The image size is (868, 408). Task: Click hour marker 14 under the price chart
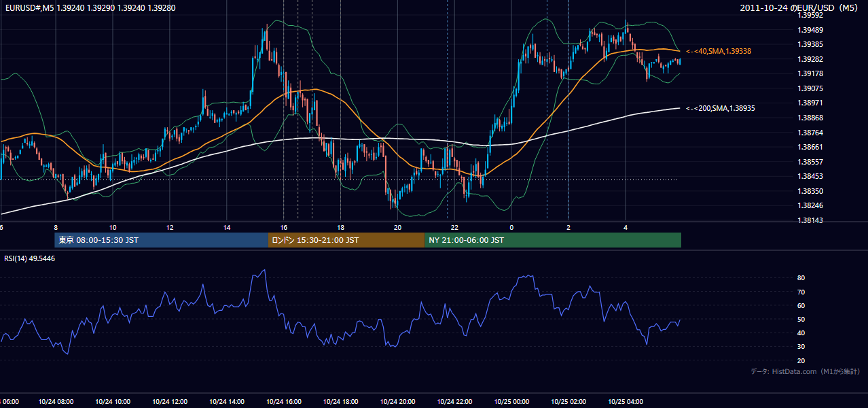click(x=227, y=227)
